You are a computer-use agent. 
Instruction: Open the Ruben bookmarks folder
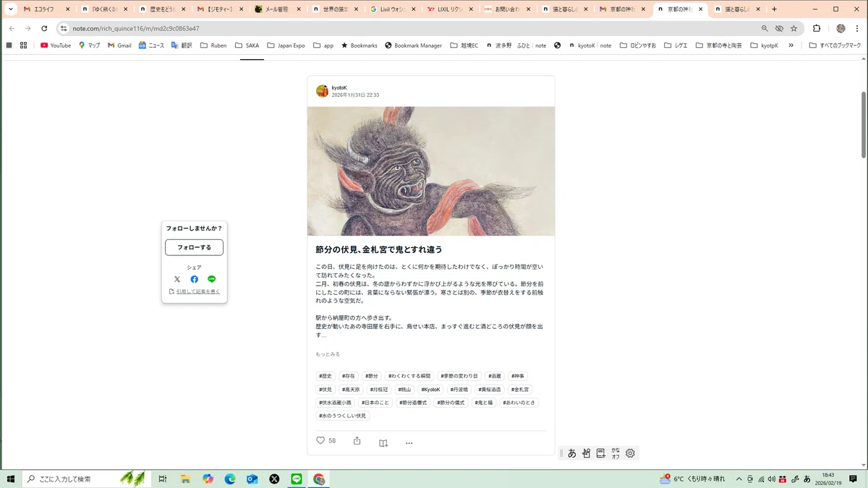[213, 45]
